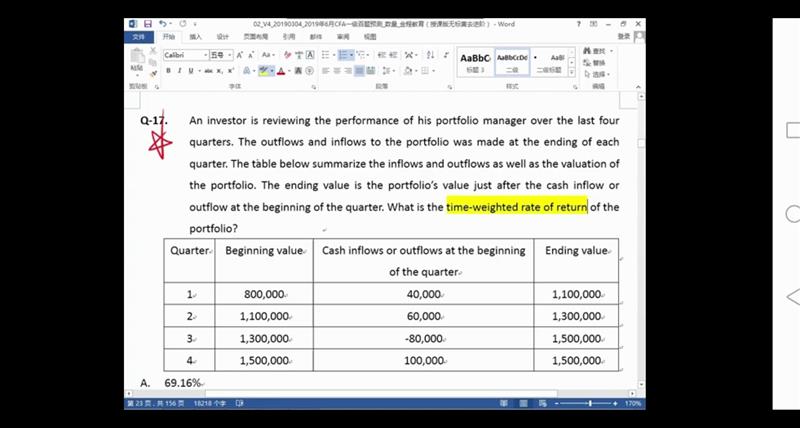Click the horizontal scrollbar thumb
Viewport: 800px width, 428px height.
(380, 394)
